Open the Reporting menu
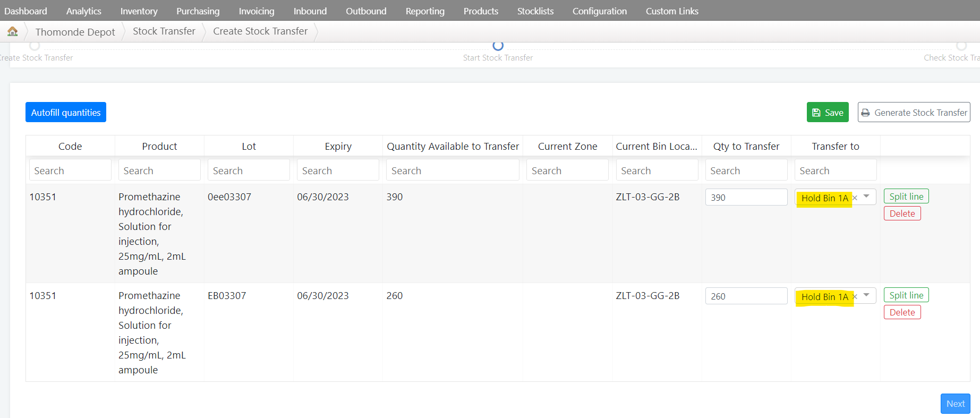 [x=425, y=11]
